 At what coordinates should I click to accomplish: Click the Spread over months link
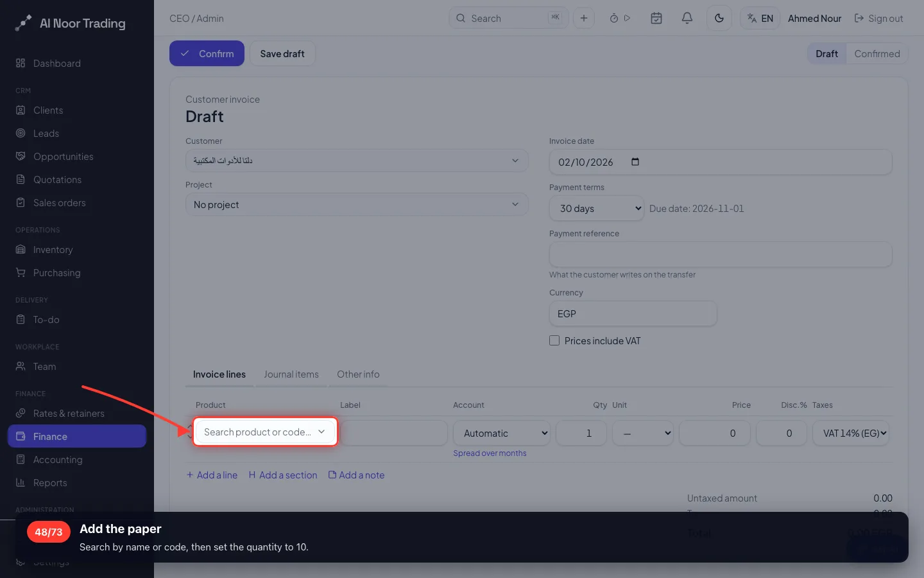tap(490, 453)
